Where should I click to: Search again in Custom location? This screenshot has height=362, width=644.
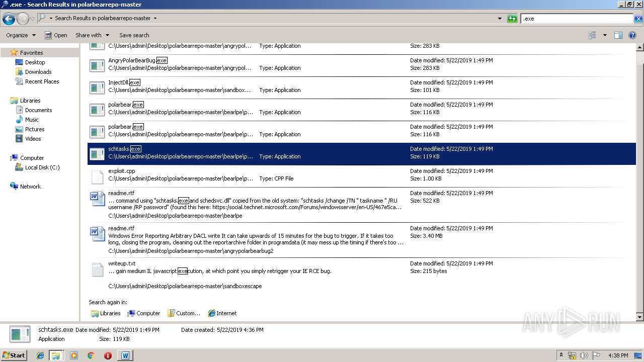184,313
